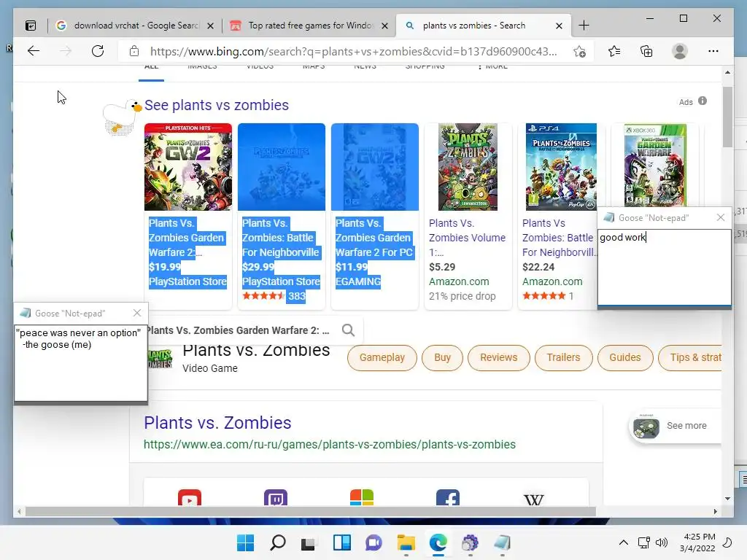Select the Tips & strat chip
Viewport: 747px width, 560px height.
(690, 357)
